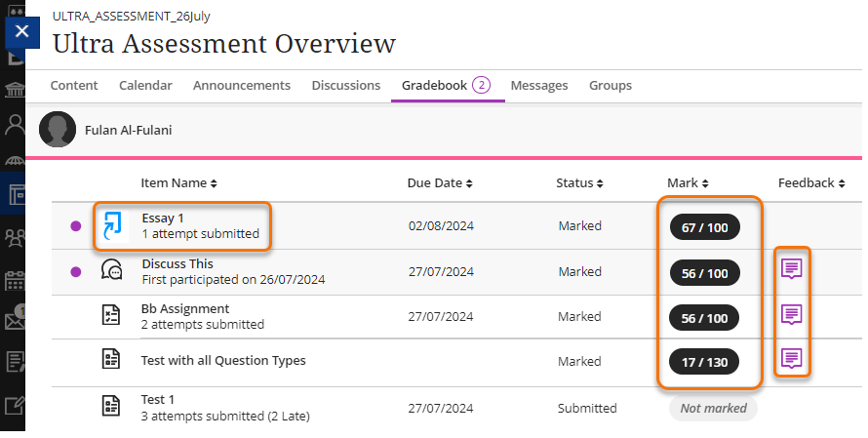The height and width of the screenshot is (438, 868).
Task: Click the 67 / 100 mark pill
Action: coord(705,227)
